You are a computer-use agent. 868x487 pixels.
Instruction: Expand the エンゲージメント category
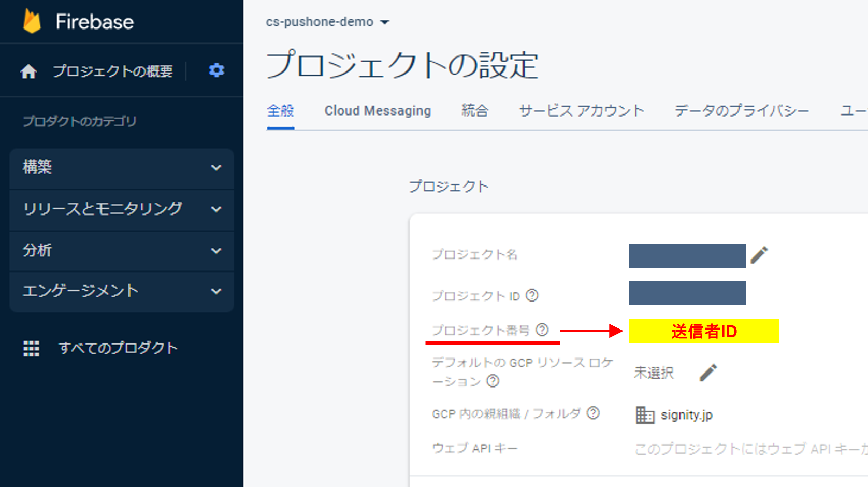click(122, 291)
